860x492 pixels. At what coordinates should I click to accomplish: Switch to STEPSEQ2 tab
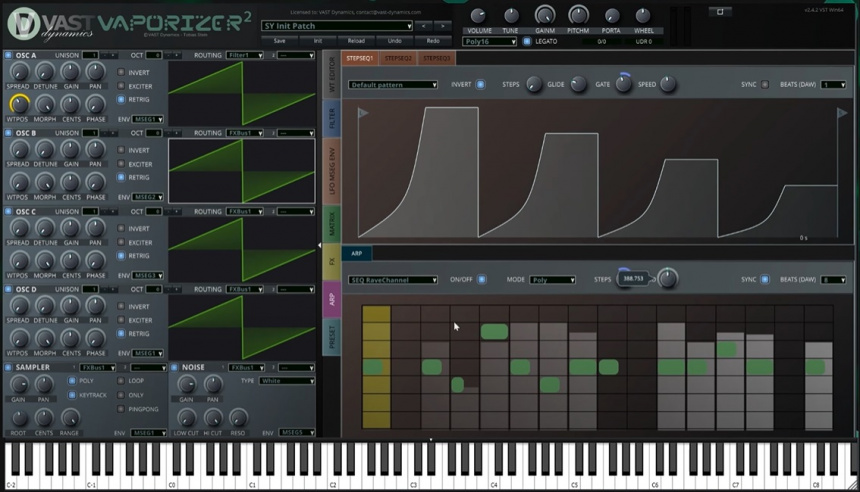pos(398,58)
